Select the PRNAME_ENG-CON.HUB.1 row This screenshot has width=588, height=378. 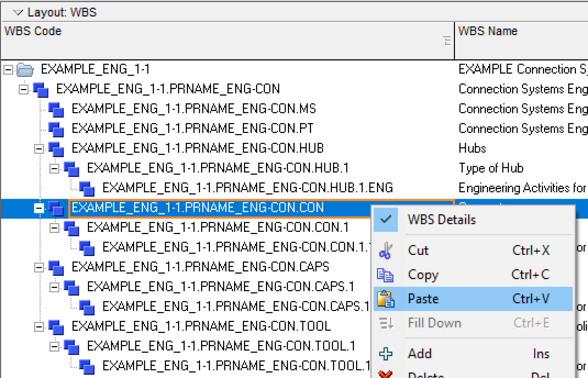[x=218, y=169]
